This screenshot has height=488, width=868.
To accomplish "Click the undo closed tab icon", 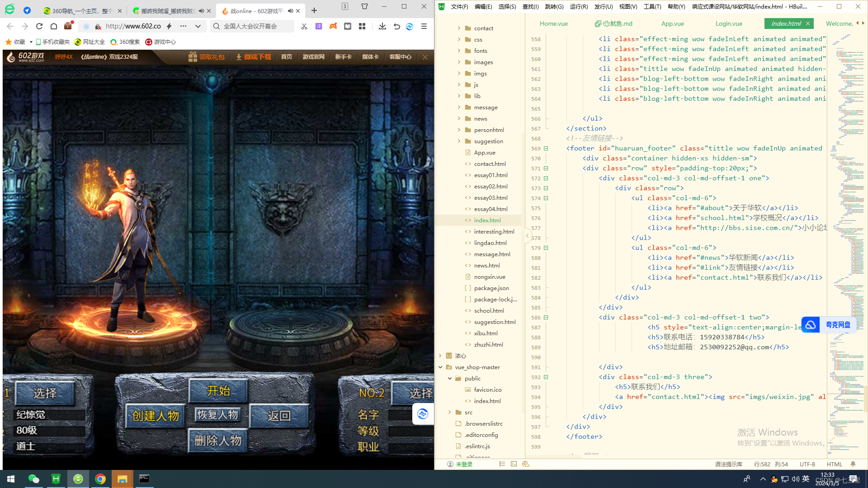I will tap(397, 26).
